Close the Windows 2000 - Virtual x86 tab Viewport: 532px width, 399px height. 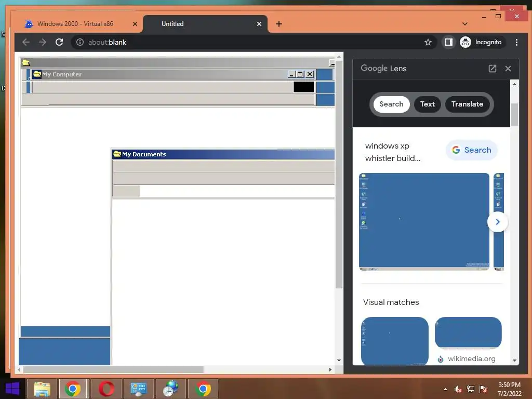135,24
